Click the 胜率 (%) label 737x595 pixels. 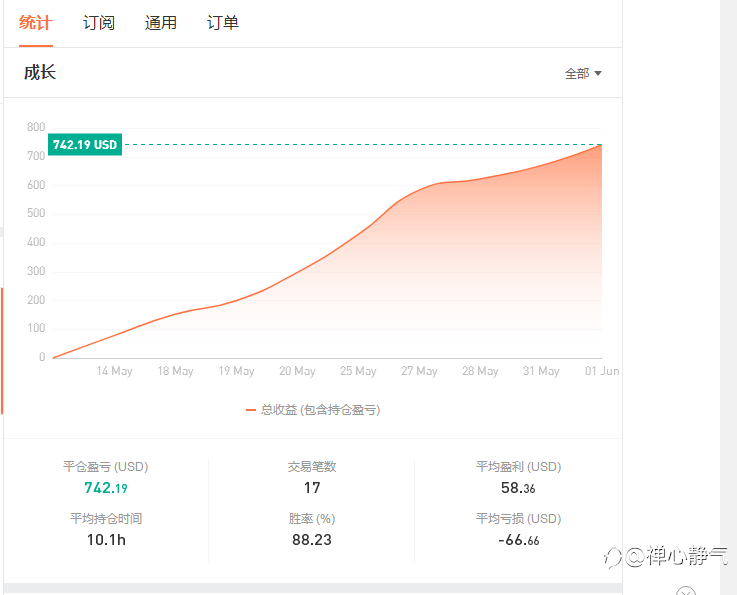312,519
